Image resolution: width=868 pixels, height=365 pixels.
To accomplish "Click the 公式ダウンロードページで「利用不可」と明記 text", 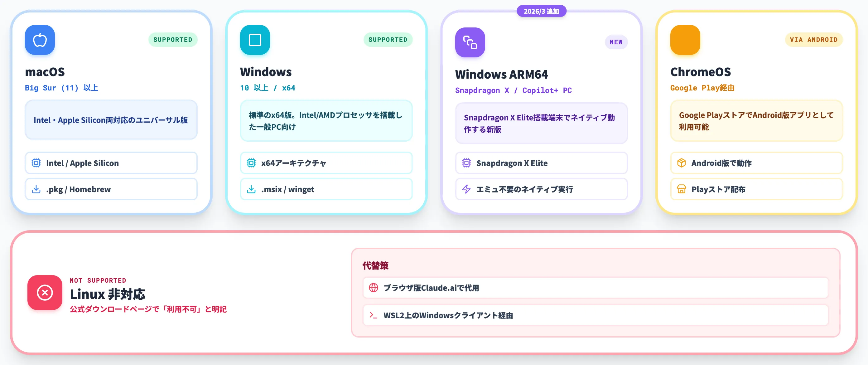I will (148, 309).
